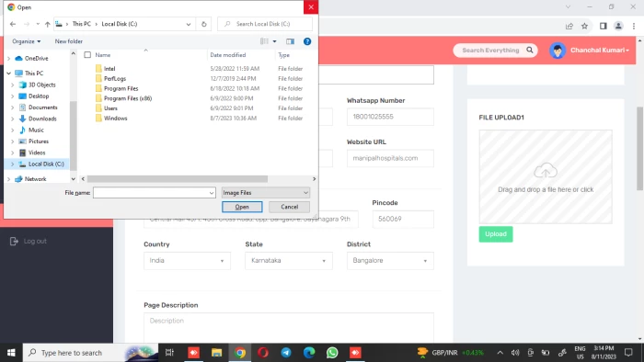
Task: Click the Help question mark icon
Action: [306, 41]
